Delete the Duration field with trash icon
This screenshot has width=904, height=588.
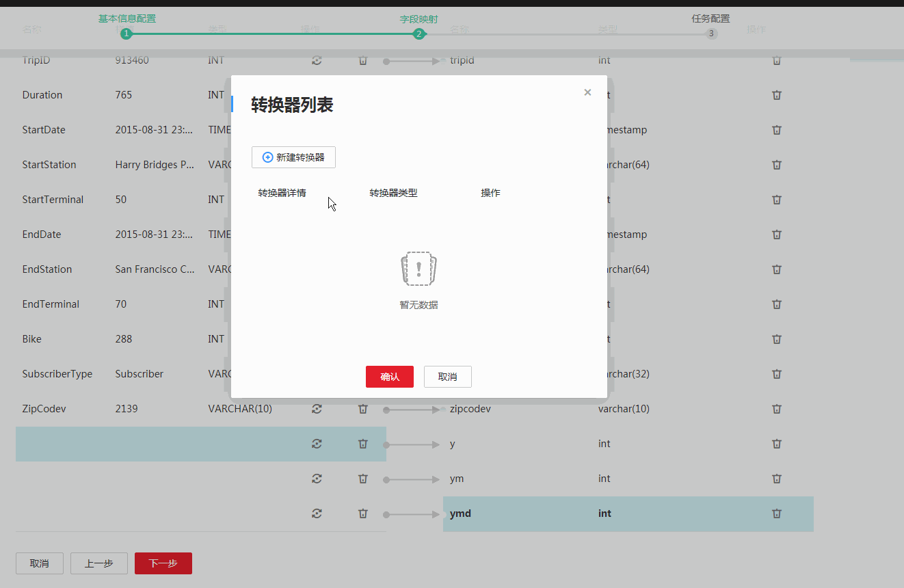pos(362,95)
